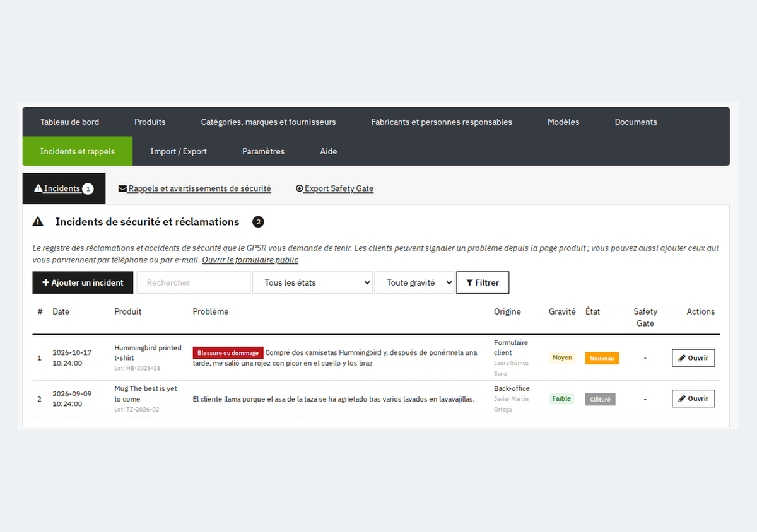Open the Hummingbird printed t-shirt incident
The height and width of the screenshot is (532, 757).
(x=693, y=357)
